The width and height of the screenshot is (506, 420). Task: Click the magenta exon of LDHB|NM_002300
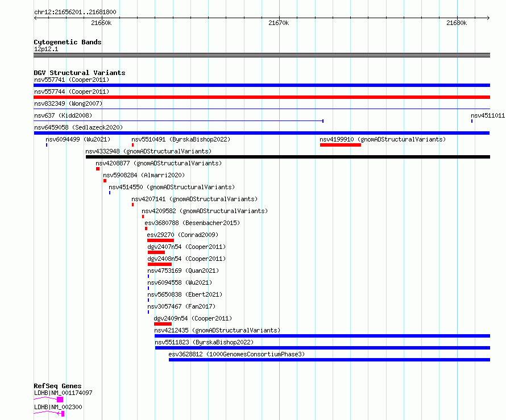[x=63, y=414]
